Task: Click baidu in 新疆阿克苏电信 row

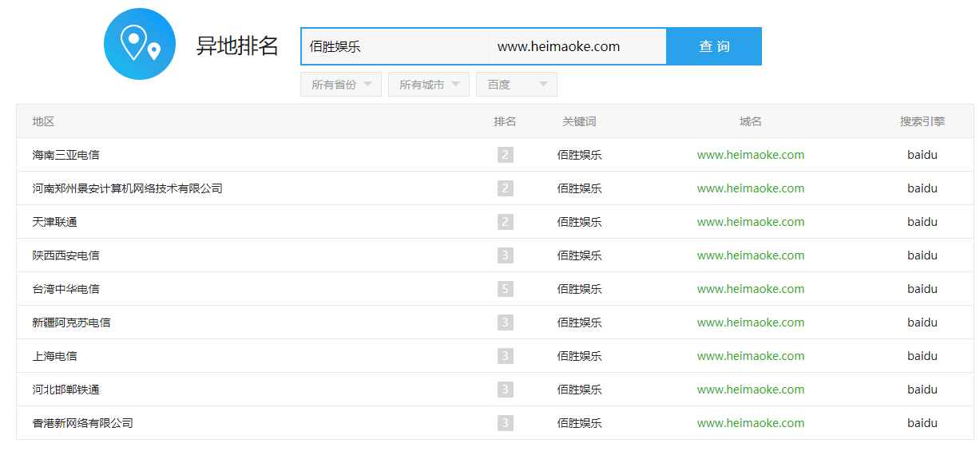Action: [922, 322]
